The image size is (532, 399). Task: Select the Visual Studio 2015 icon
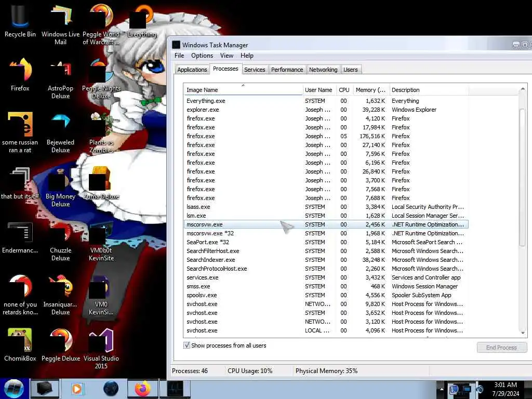101,349
